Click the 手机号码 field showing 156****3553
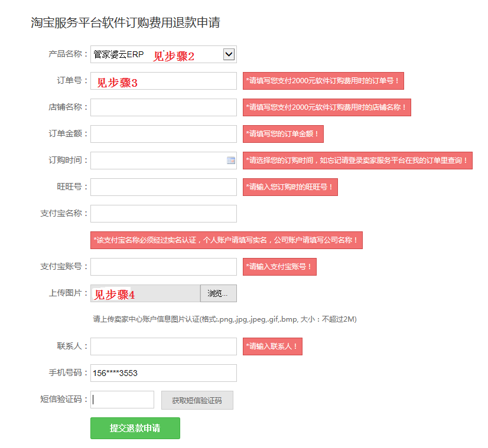The height and width of the screenshot is (448, 488). pos(164,373)
